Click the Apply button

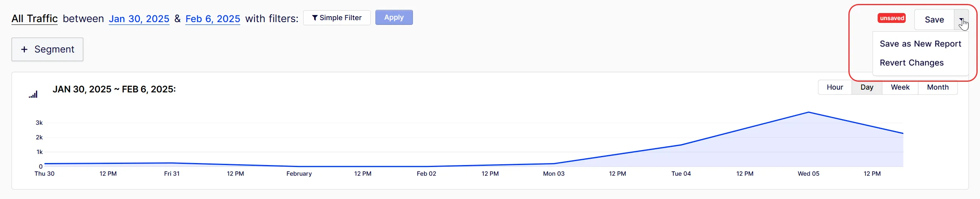pos(394,17)
